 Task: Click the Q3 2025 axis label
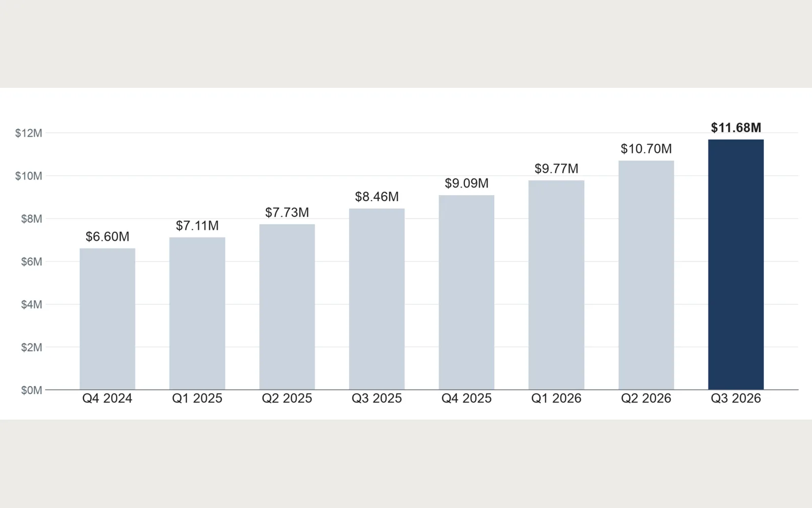pyautogui.click(x=377, y=398)
